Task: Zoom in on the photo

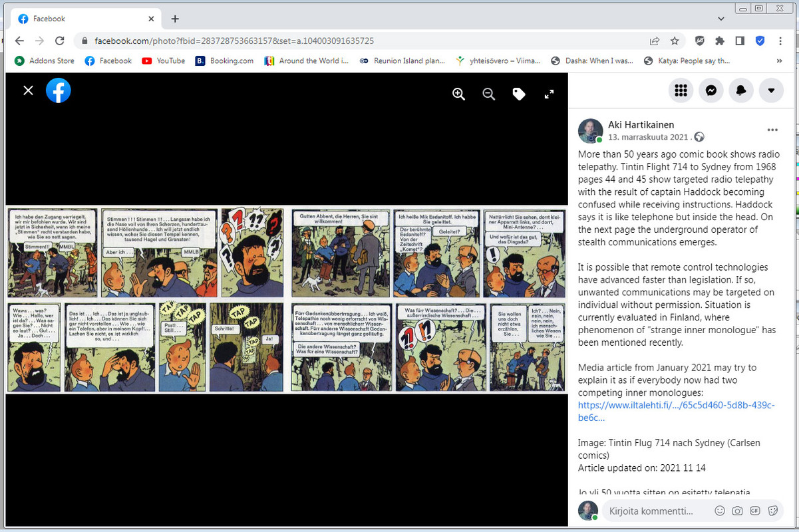Action: [458, 94]
